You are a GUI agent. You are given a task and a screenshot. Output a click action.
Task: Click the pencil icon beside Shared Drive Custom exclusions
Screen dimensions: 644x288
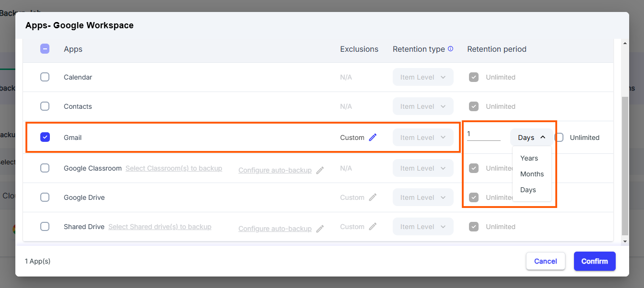pyautogui.click(x=373, y=227)
